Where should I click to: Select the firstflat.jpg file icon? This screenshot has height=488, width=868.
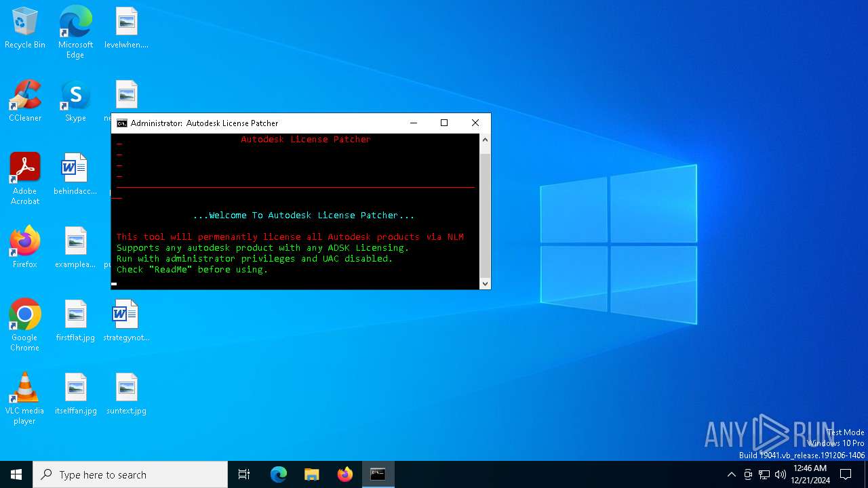[x=75, y=321]
